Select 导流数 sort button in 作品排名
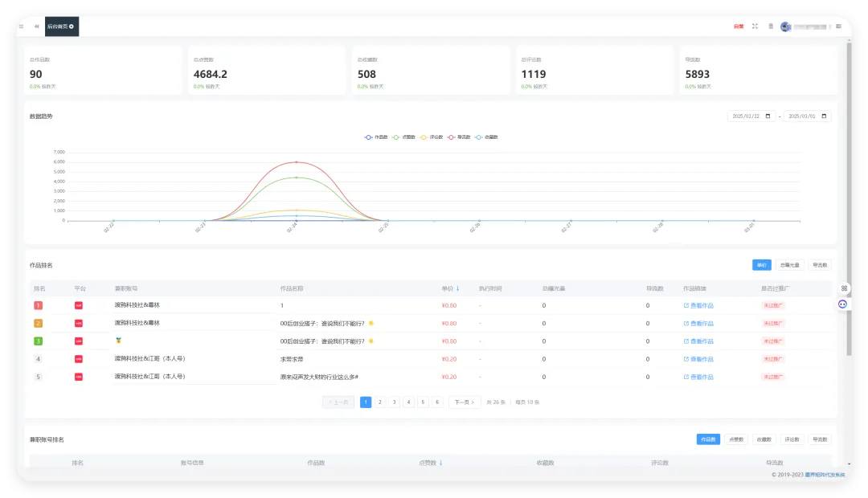Viewport: 868px width, 498px height. pyautogui.click(x=820, y=265)
